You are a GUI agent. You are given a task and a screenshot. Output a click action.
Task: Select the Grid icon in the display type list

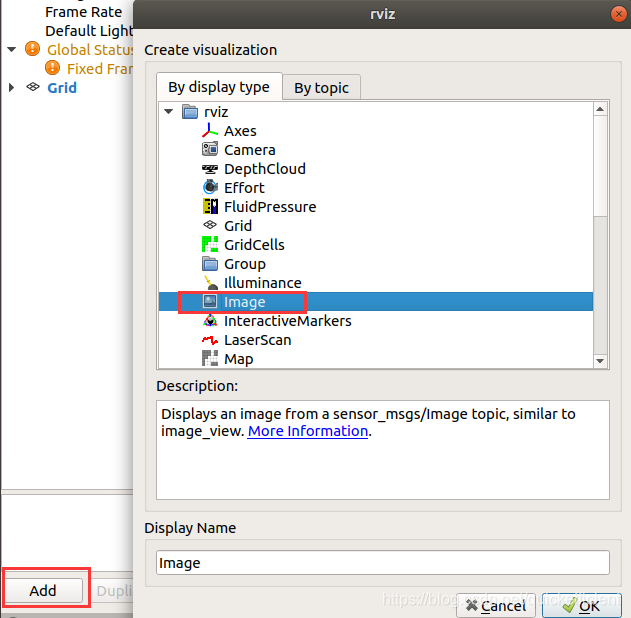pos(210,225)
